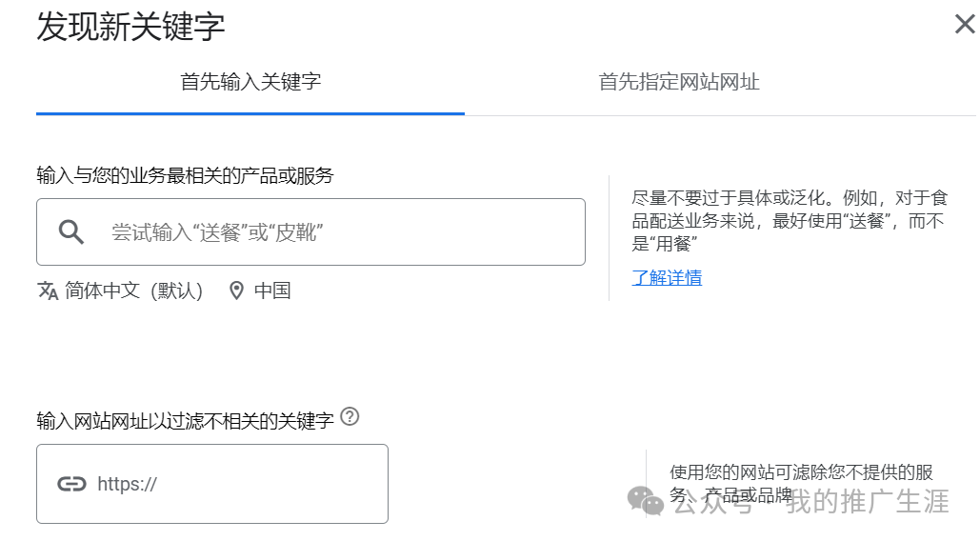Open the 首先指定网站网址 tab
Image resolution: width=980 pixels, height=541 pixels.
pos(678,82)
